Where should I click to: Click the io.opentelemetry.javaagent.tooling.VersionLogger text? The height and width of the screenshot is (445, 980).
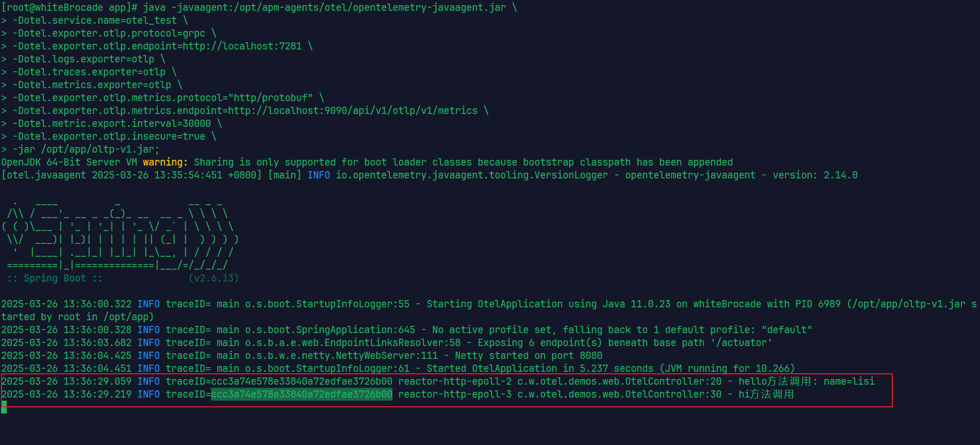coord(472,175)
